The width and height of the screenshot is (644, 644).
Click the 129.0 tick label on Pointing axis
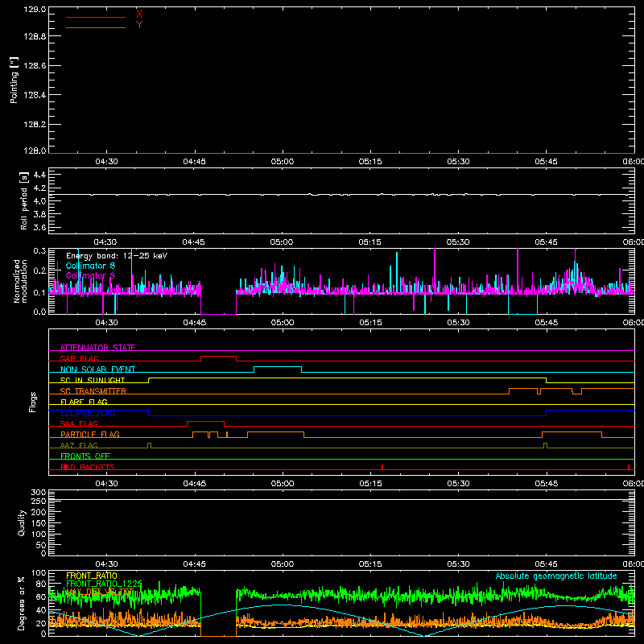click(x=35, y=10)
